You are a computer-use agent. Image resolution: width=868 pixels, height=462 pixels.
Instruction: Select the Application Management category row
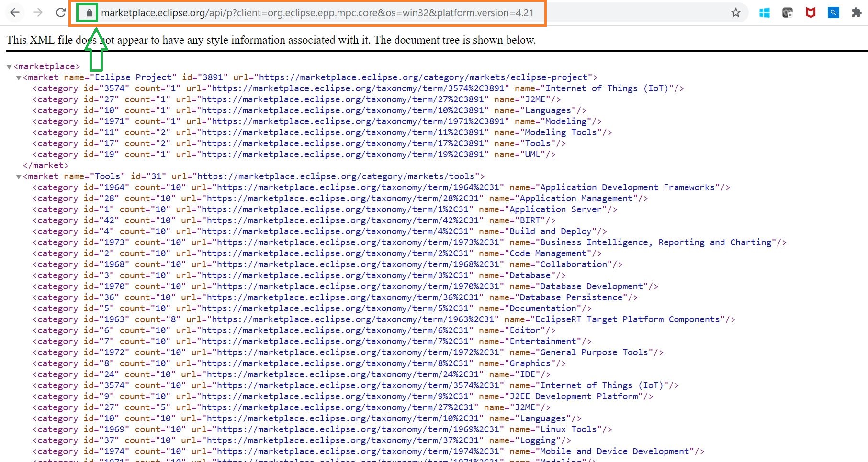(340, 198)
